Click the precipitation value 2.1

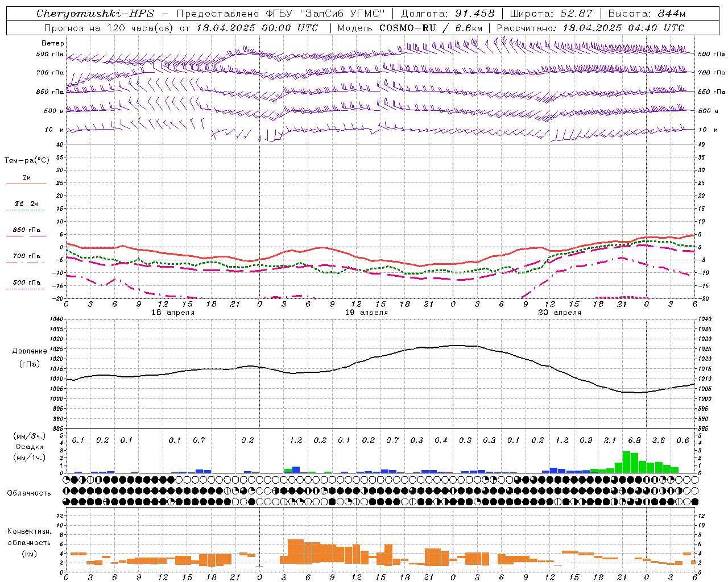[x=610, y=440]
